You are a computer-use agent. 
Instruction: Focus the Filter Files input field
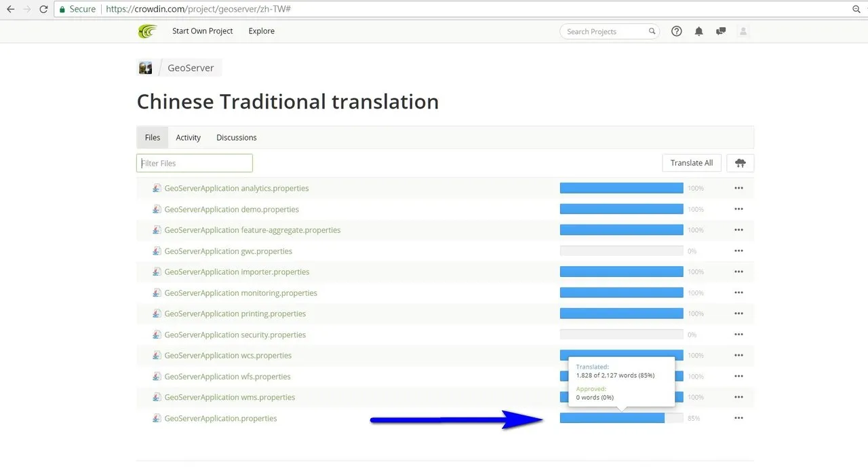[x=195, y=163]
